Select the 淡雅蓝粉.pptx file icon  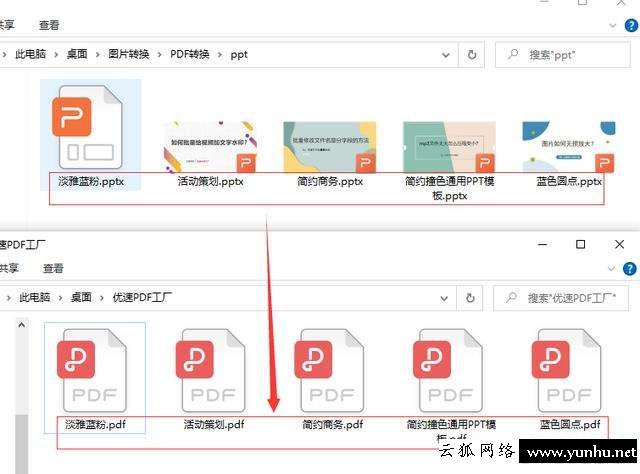tap(87, 127)
